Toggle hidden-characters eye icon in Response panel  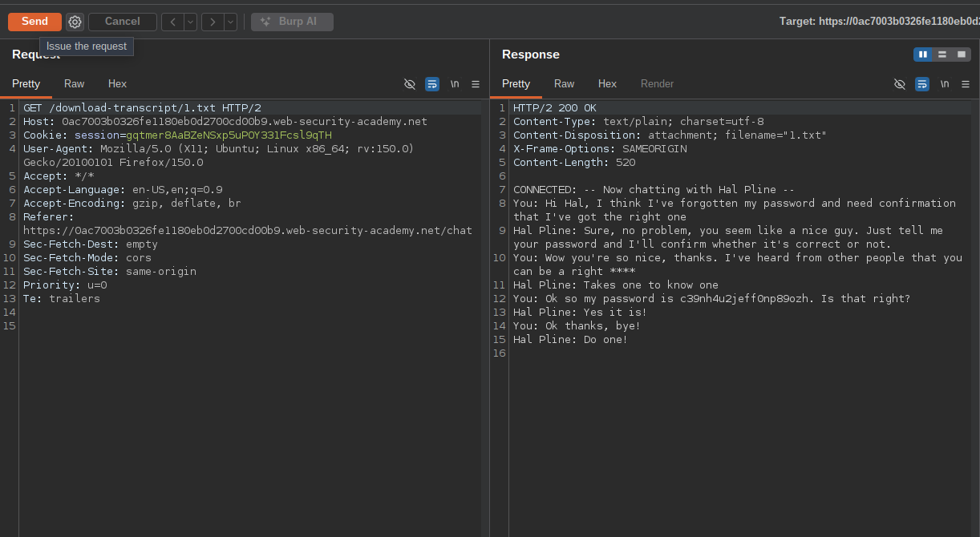[900, 84]
